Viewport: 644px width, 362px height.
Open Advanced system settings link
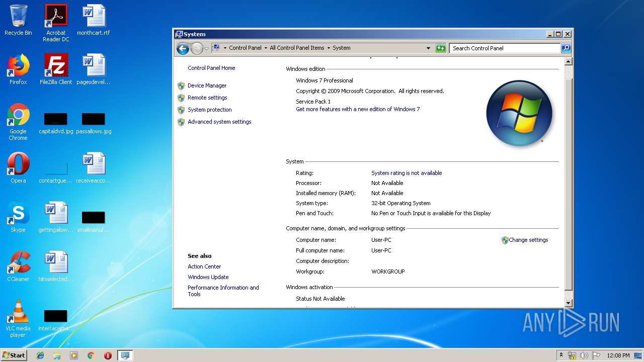pyautogui.click(x=219, y=122)
